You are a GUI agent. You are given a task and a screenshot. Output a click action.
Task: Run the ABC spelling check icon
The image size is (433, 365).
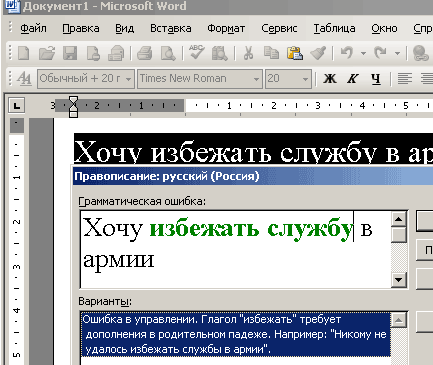(196, 53)
